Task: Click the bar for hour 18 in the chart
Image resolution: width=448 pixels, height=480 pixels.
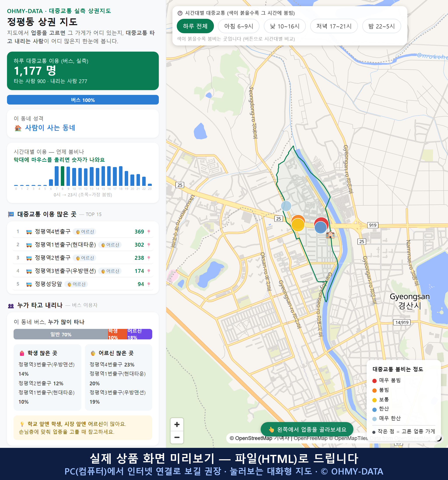Action: tap(121, 176)
